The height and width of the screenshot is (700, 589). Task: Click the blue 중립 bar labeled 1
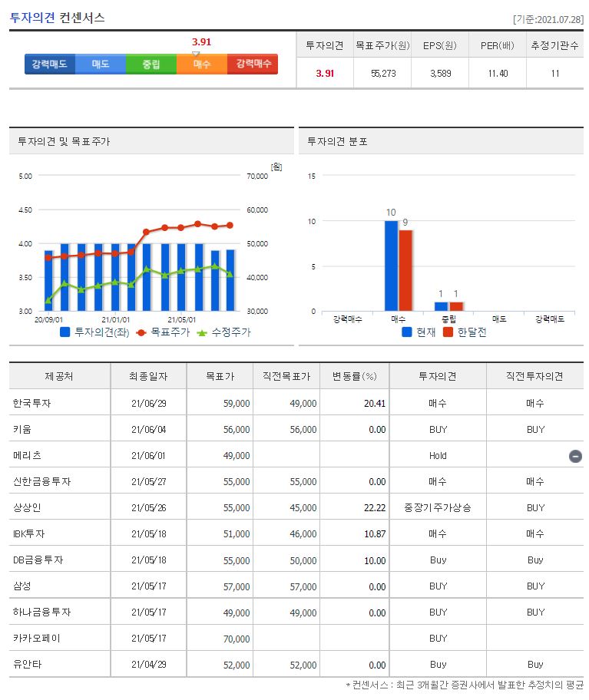(441, 306)
